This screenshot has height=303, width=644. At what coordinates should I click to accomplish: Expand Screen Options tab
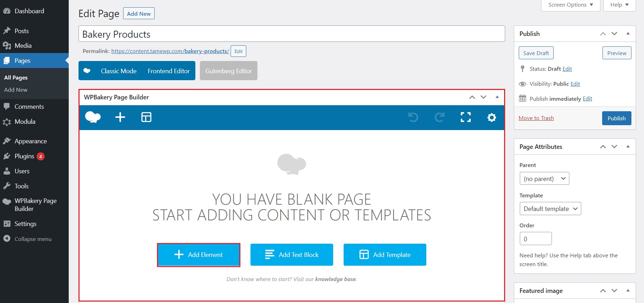point(570,5)
